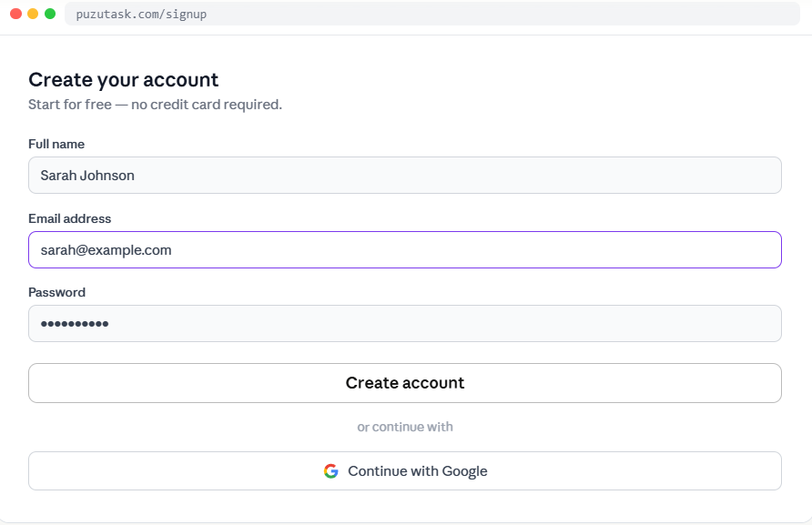Close the window with the red button
Image resolution: width=812 pixels, height=525 pixels.
15,14
